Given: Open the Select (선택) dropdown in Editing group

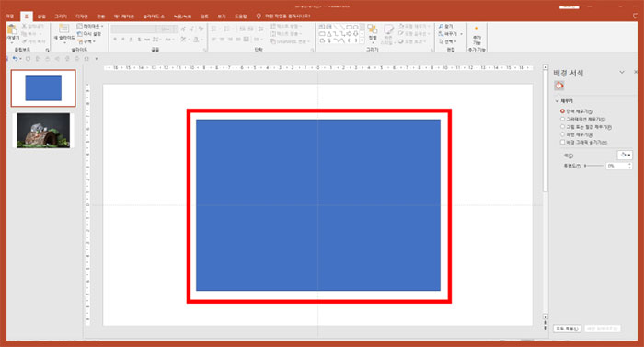Looking at the screenshot, I should click(x=448, y=41).
